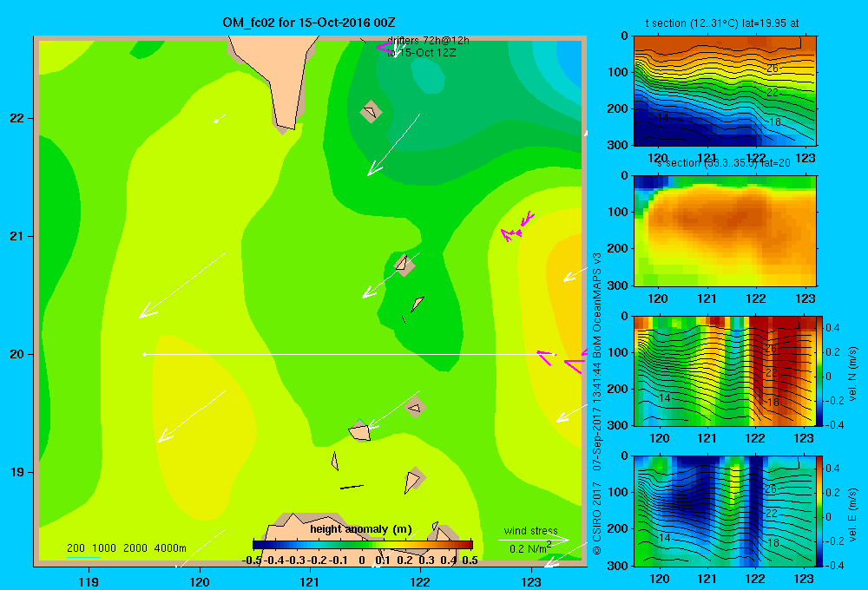Click the 'vel. N (m/s)' axis label
This screenshot has width=868, height=590.
[852, 374]
